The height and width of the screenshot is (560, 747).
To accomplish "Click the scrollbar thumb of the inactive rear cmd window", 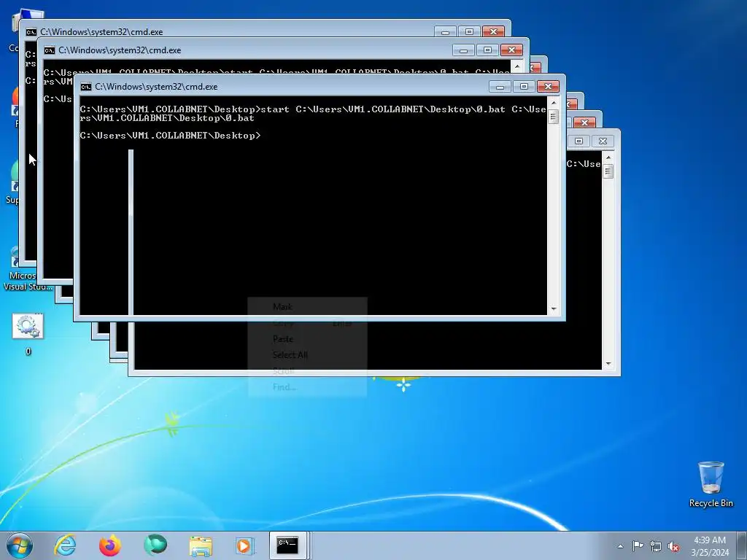I will (x=608, y=171).
